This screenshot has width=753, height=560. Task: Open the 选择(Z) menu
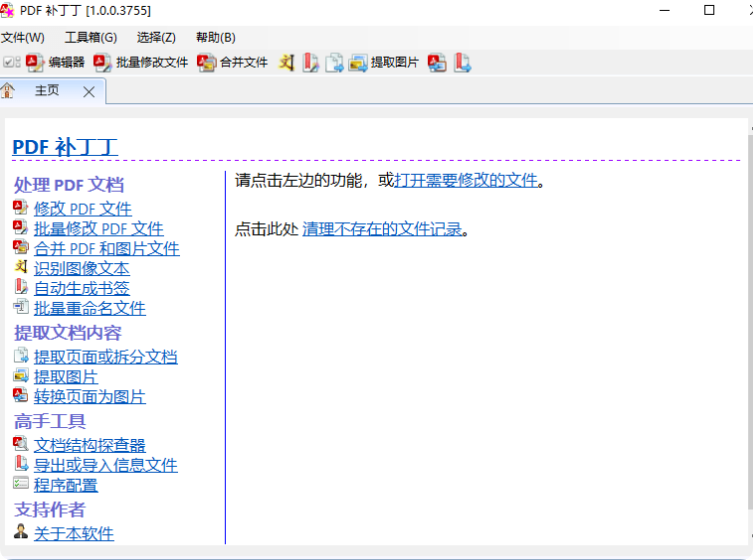pos(156,37)
